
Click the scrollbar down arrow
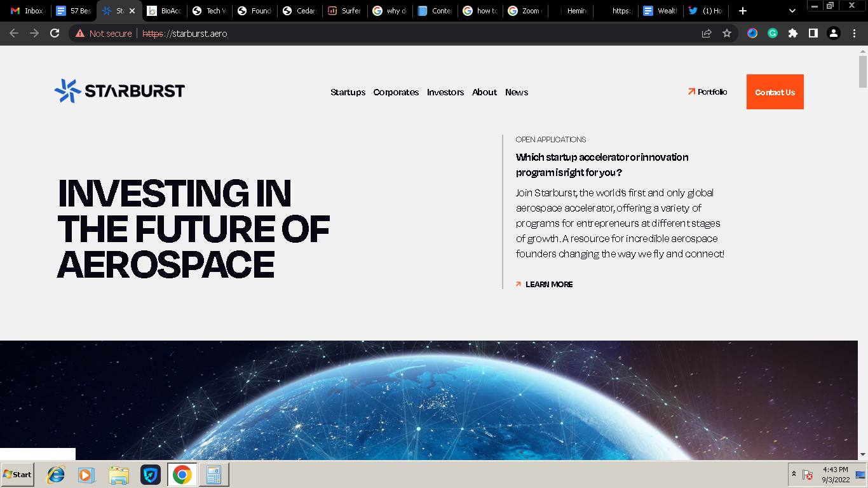click(863, 455)
